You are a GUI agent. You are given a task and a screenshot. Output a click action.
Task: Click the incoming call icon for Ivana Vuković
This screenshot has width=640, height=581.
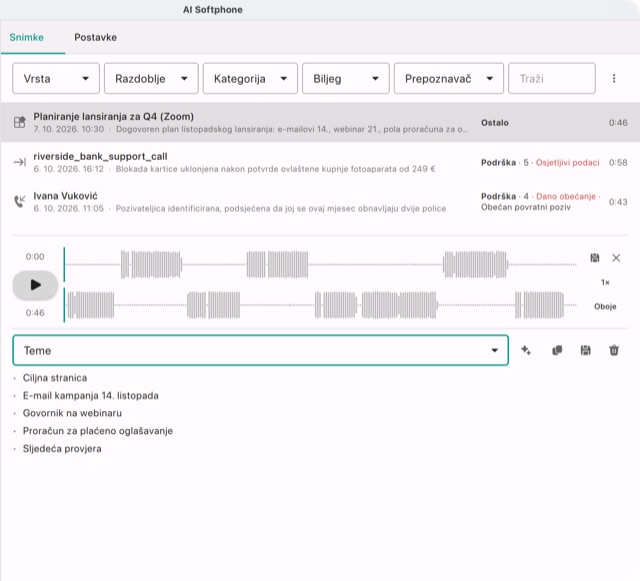point(19,201)
